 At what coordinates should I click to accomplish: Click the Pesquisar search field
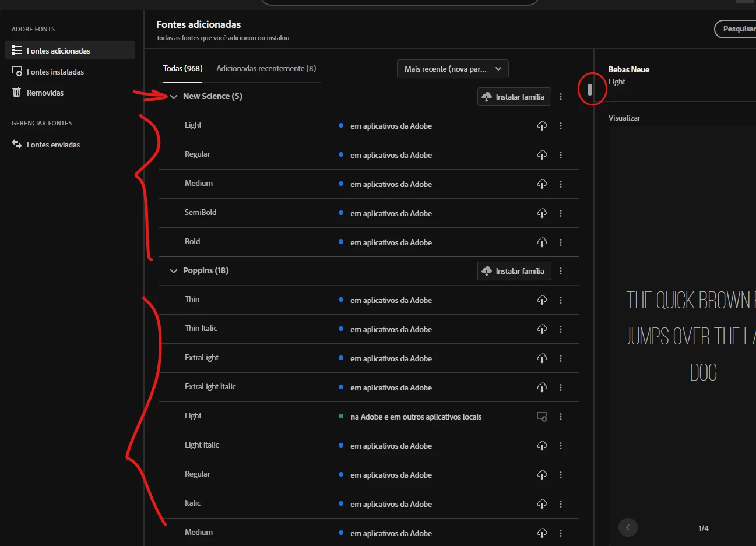click(736, 29)
